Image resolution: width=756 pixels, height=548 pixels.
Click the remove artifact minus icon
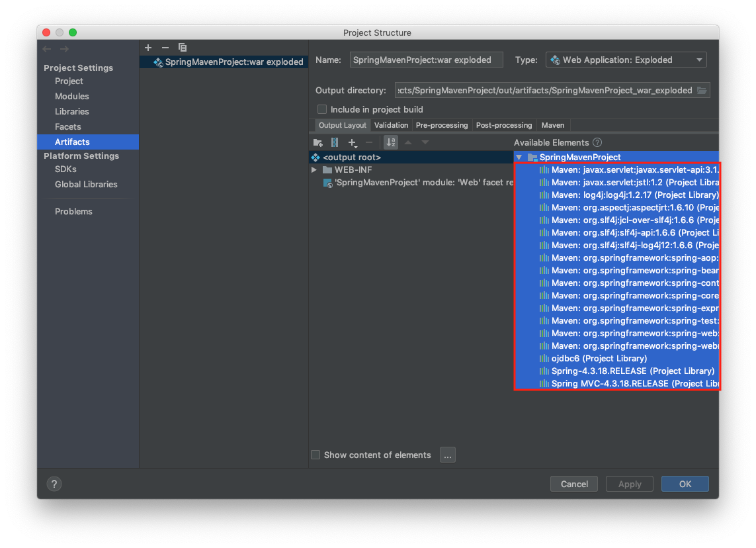pos(165,47)
